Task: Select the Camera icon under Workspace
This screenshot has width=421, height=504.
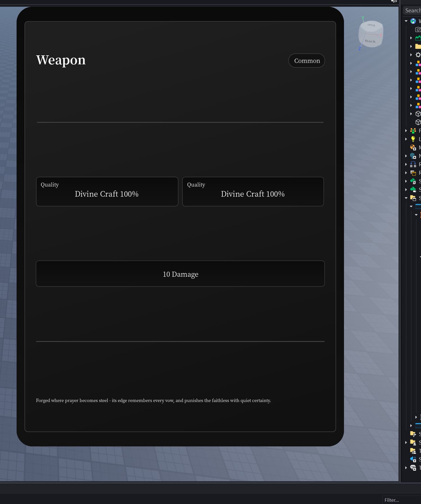Action: 418,29
